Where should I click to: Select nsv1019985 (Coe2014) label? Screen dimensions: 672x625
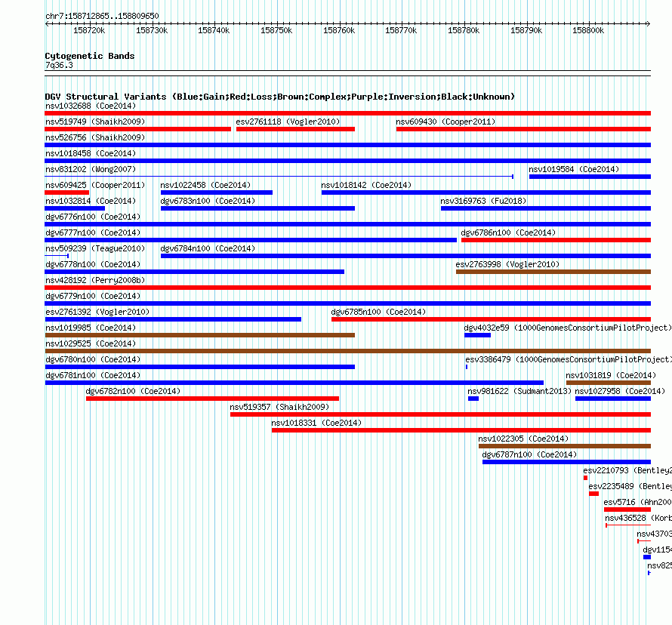(91, 328)
